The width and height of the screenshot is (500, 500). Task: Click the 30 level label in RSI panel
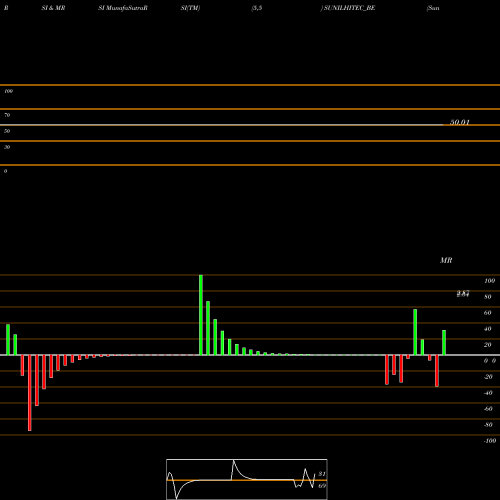[7, 147]
